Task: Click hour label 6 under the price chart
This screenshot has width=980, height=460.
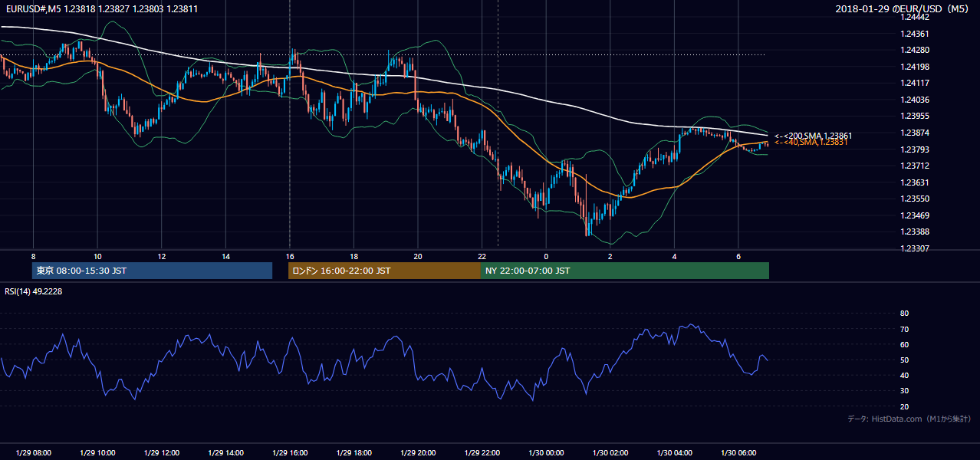Action: (x=738, y=256)
